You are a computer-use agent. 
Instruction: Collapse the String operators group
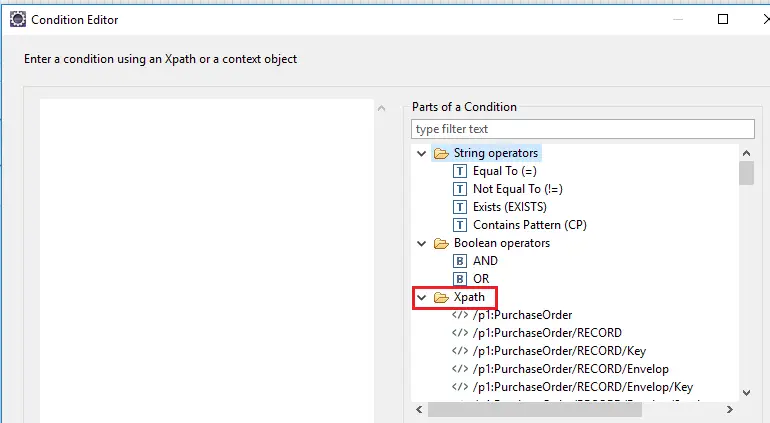421,154
